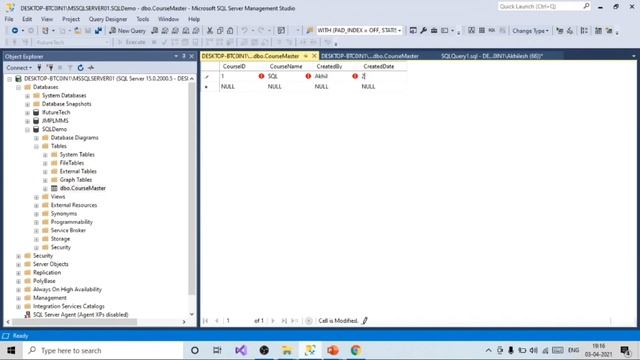Click the New Query button
640x360 pixels.
point(127,31)
